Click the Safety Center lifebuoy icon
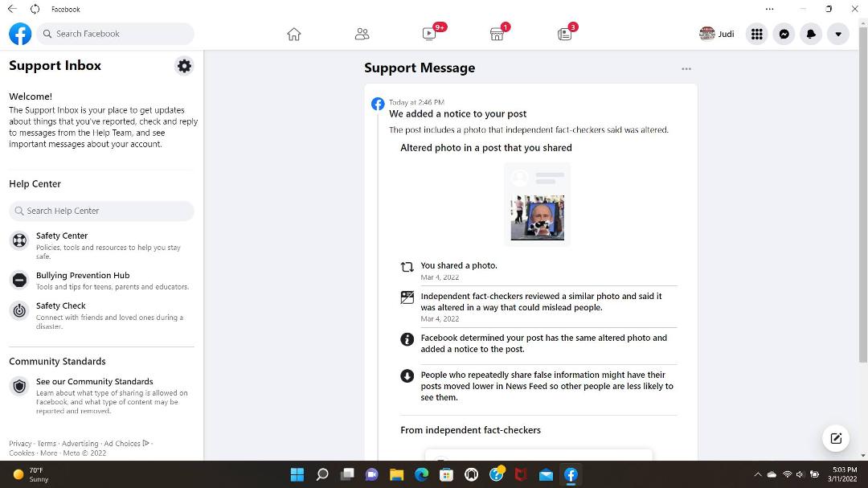 19,240
